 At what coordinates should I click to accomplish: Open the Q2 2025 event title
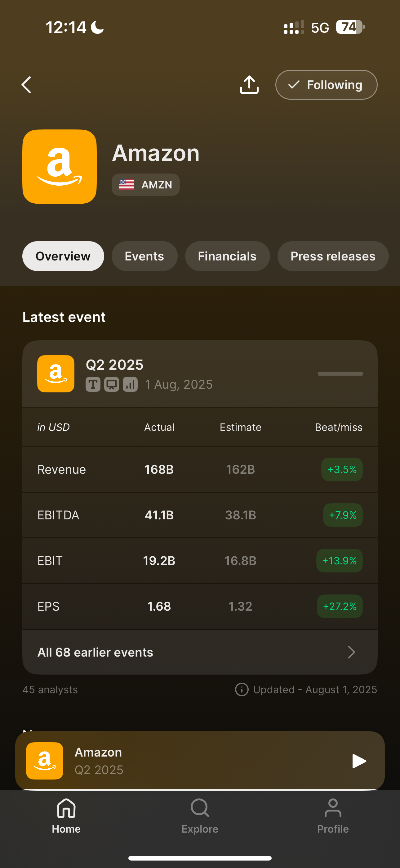tap(114, 365)
